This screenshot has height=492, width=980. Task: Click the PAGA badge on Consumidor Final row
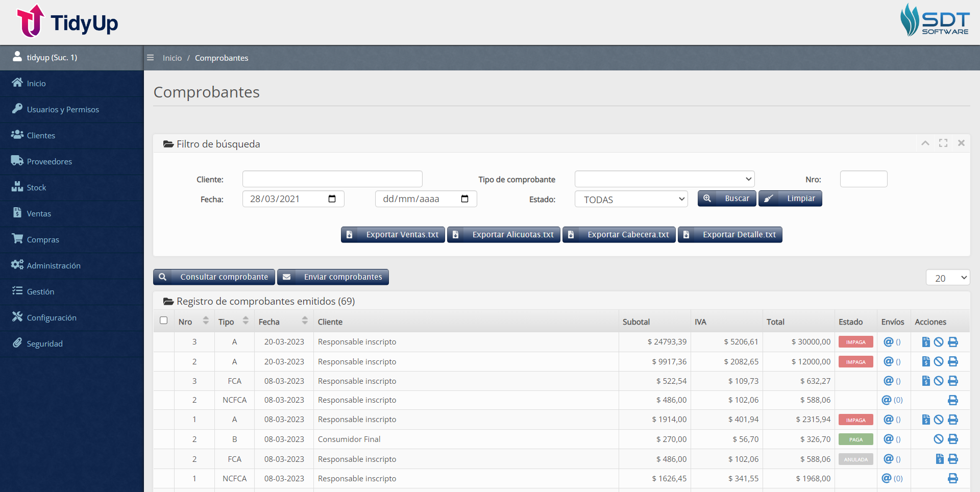(856, 439)
